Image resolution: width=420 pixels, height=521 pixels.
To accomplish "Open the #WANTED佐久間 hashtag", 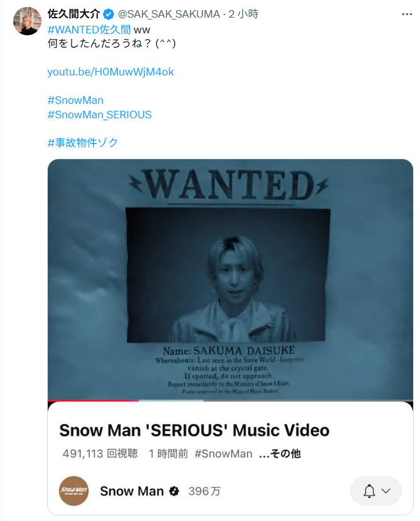I will [x=89, y=30].
